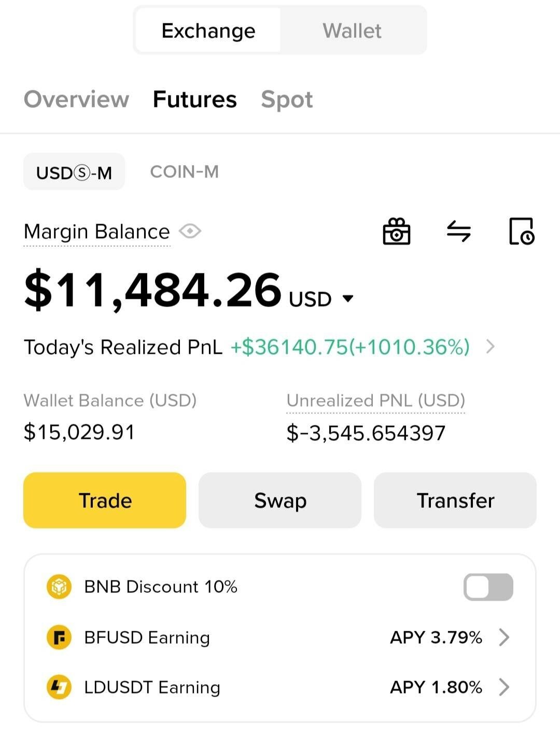Open the gift rewards icon
560x734 pixels.
(x=396, y=231)
